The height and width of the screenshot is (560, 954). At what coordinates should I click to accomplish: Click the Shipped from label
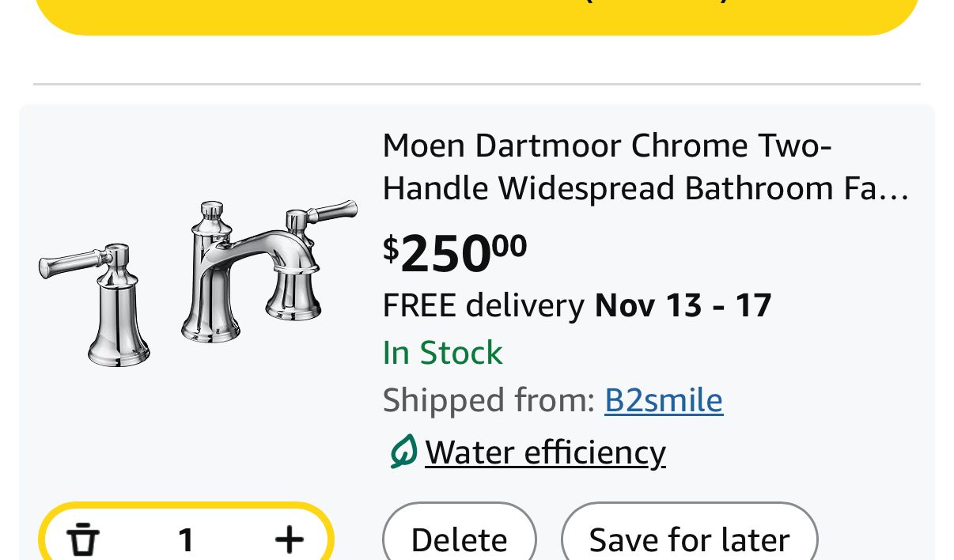point(488,400)
